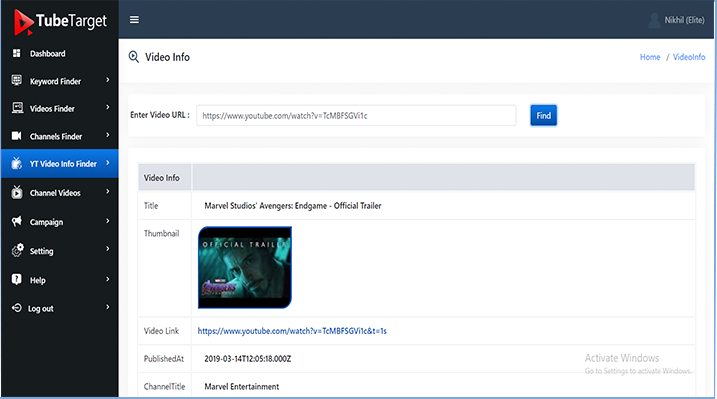Click the Videos Finder icon
This screenshot has width=717, height=399.
17,108
